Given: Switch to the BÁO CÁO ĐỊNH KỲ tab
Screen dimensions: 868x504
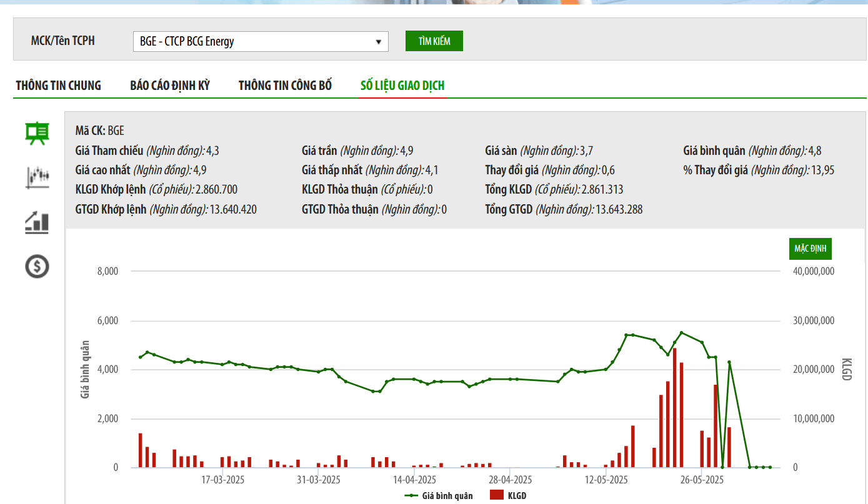Looking at the screenshot, I should (170, 86).
